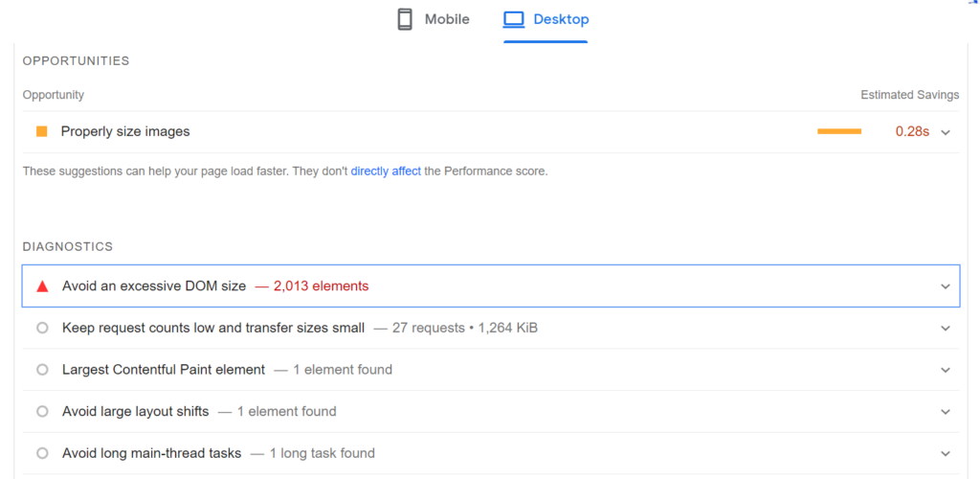This screenshot has height=479, width=980.
Task: Click '2,013 elements' red value
Action: (x=322, y=286)
